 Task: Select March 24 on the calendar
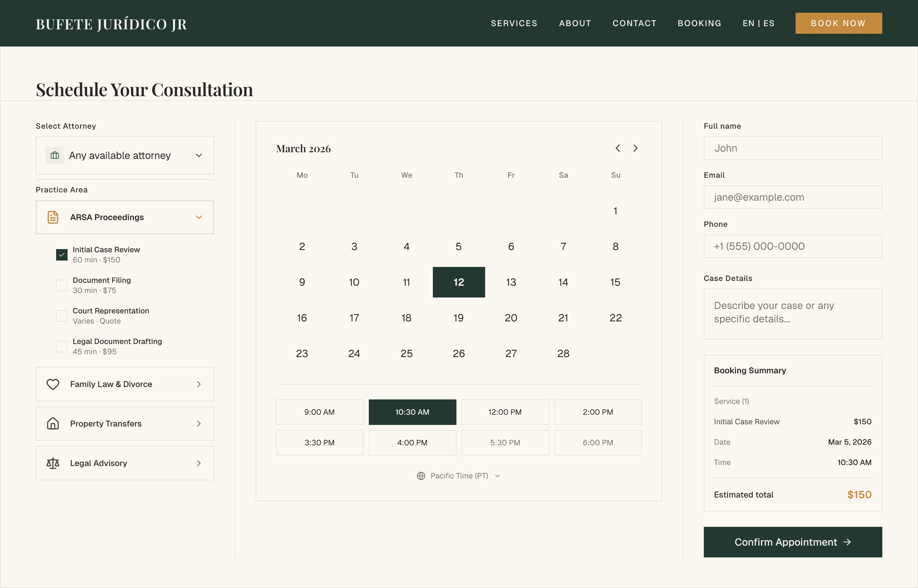[354, 354]
